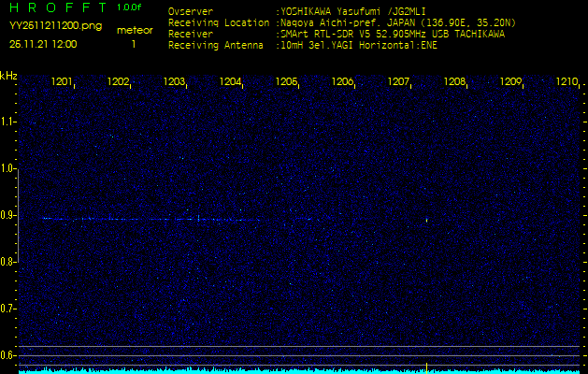Select the 1.1 frequency axis label

[x=8, y=122]
